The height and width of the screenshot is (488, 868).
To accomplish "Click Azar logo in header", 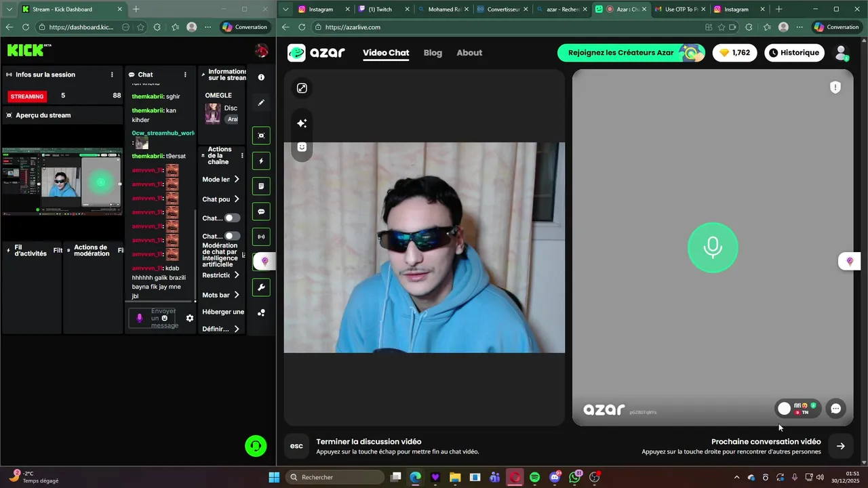I will (x=316, y=53).
